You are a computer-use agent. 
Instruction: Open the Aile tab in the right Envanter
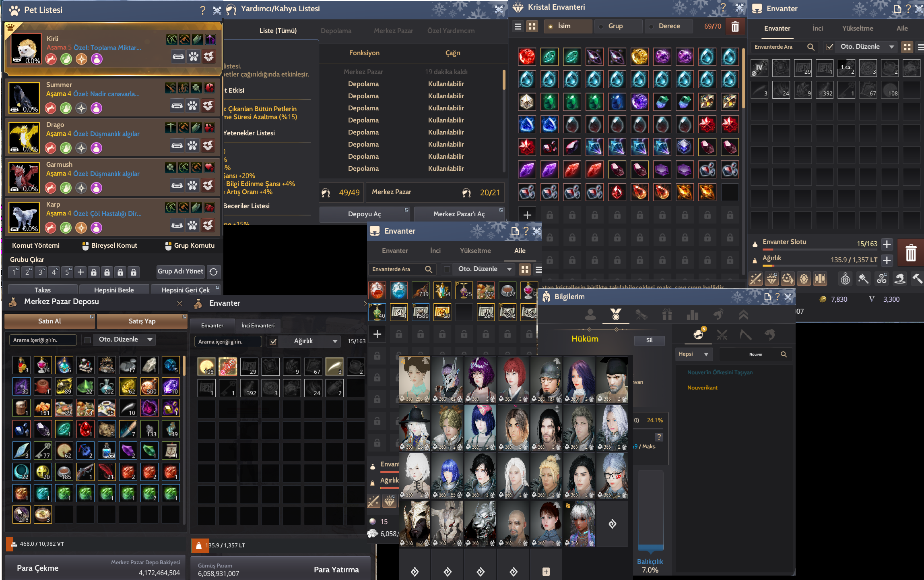(x=902, y=28)
